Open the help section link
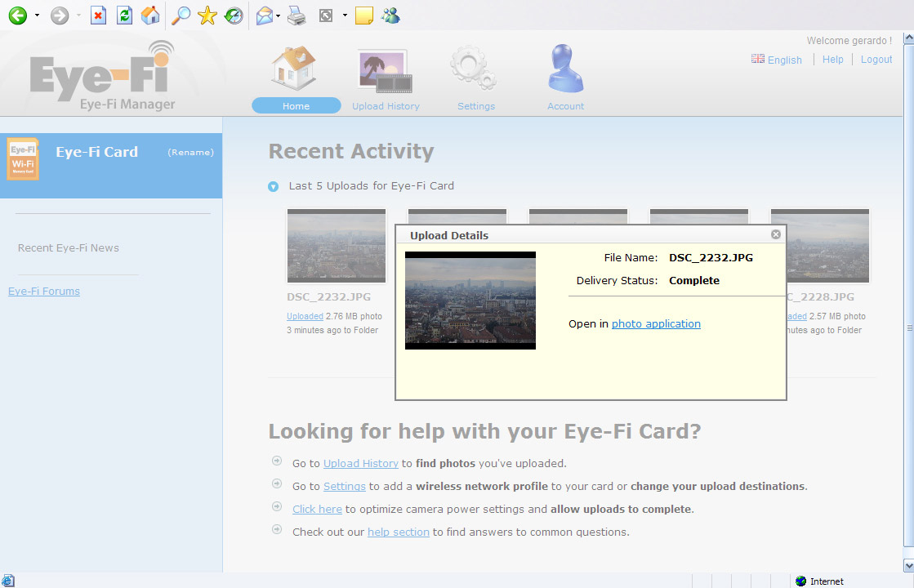 point(398,532)
